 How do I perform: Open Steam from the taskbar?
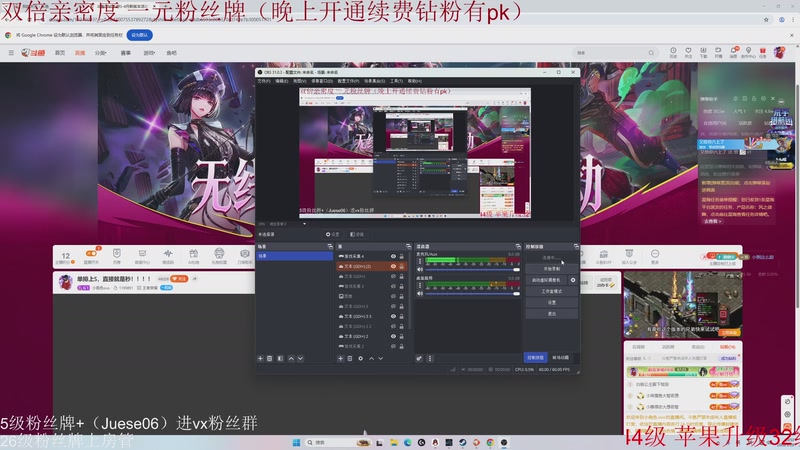(x=462, y=442)
